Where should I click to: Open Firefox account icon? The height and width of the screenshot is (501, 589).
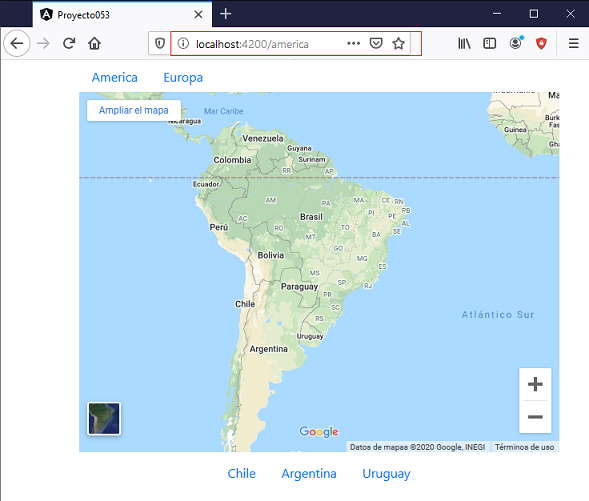(516, 43)
